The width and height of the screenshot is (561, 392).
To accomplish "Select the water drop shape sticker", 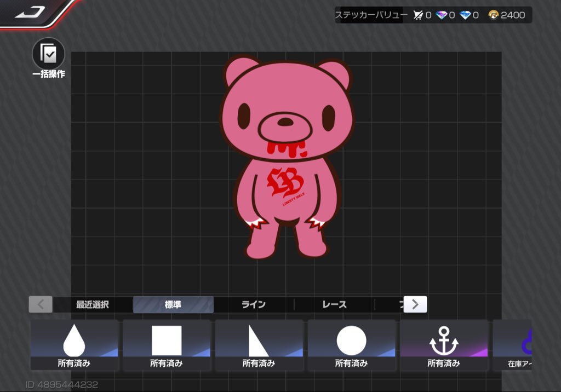I will (74, 345).
